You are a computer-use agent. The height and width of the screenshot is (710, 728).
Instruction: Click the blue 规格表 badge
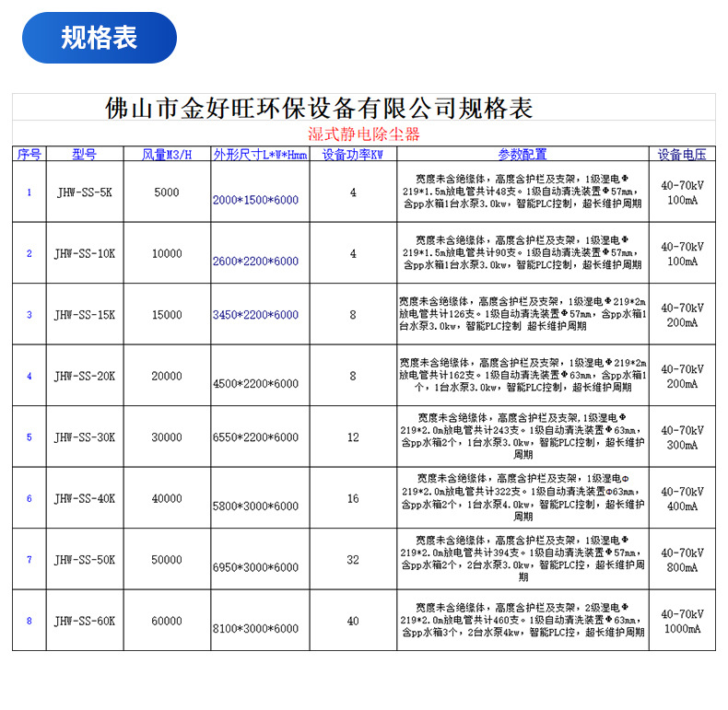(x=100, y=38)
